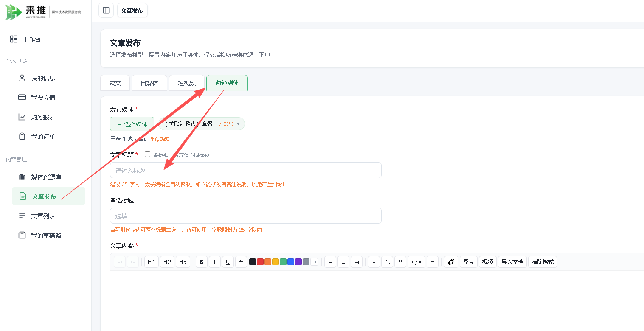Click the 个人中心 section label
Screen dimensions: 644x331
coord(16,61)
